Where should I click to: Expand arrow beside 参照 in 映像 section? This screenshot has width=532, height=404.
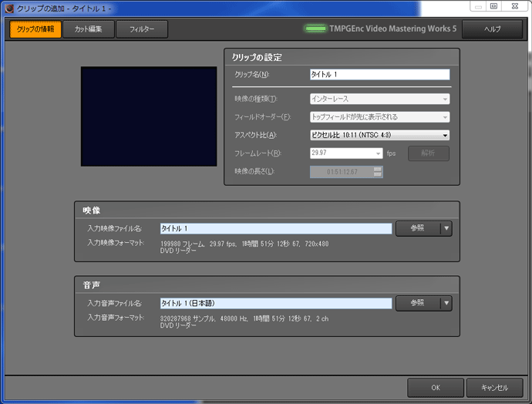446,229
